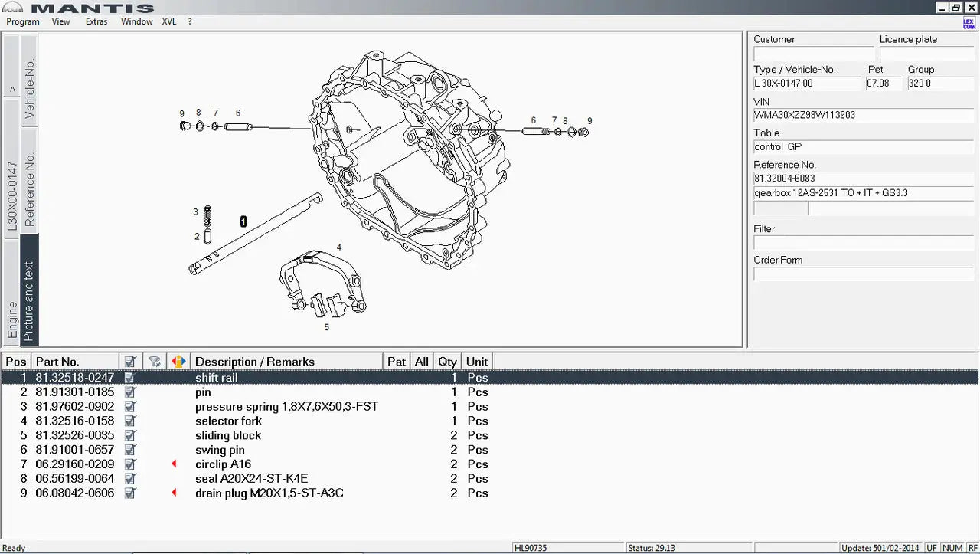Viewport: 980px width, 554px height.
Task: Click the black numbered marker 1 in the diagram
Action: pos(243,221)
